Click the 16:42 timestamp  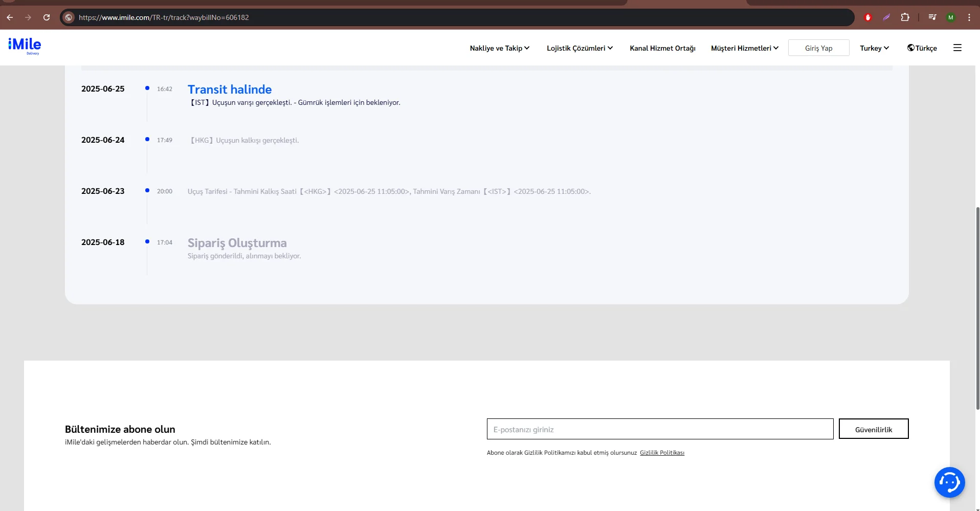coord(165,89)
